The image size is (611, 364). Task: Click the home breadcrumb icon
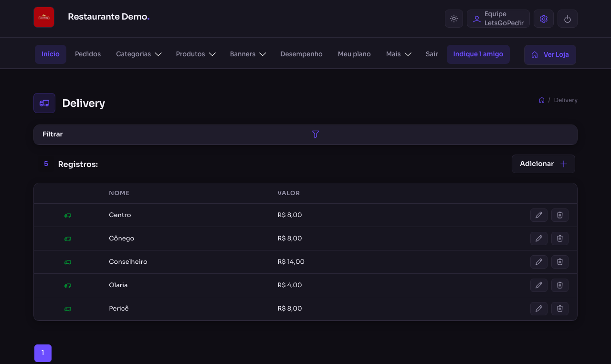[541, 100]
